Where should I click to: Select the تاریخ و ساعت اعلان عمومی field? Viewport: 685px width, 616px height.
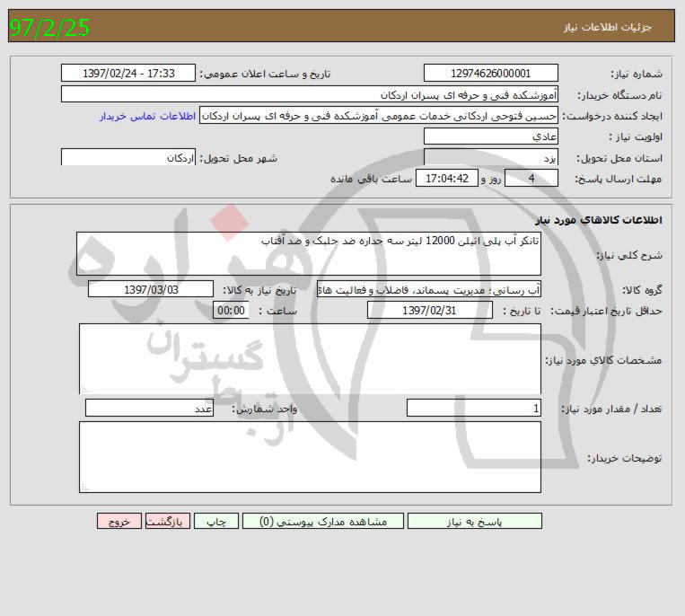click(x=127, y=74)
